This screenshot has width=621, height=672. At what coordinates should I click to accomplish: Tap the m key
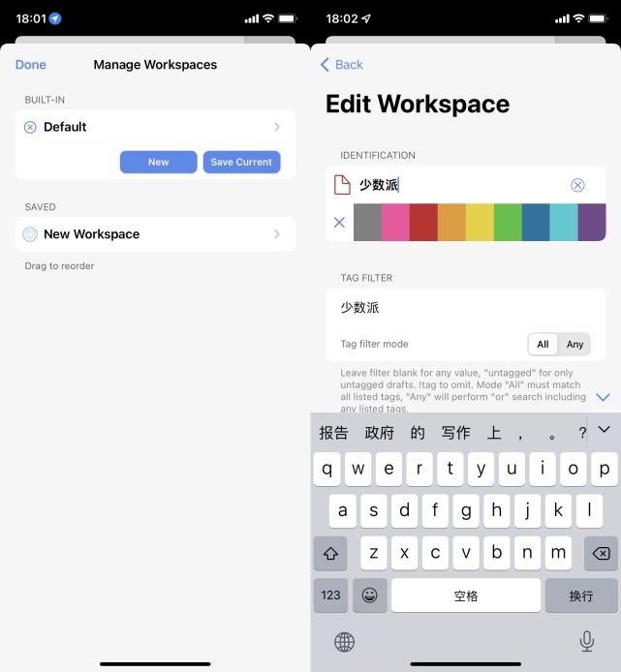click(x=558, y=553)
